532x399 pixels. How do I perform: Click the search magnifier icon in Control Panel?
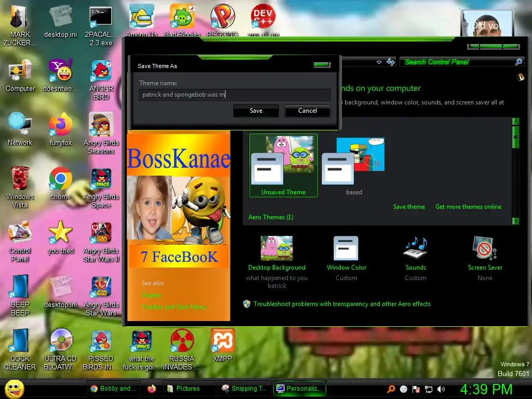tap(519, 62)
